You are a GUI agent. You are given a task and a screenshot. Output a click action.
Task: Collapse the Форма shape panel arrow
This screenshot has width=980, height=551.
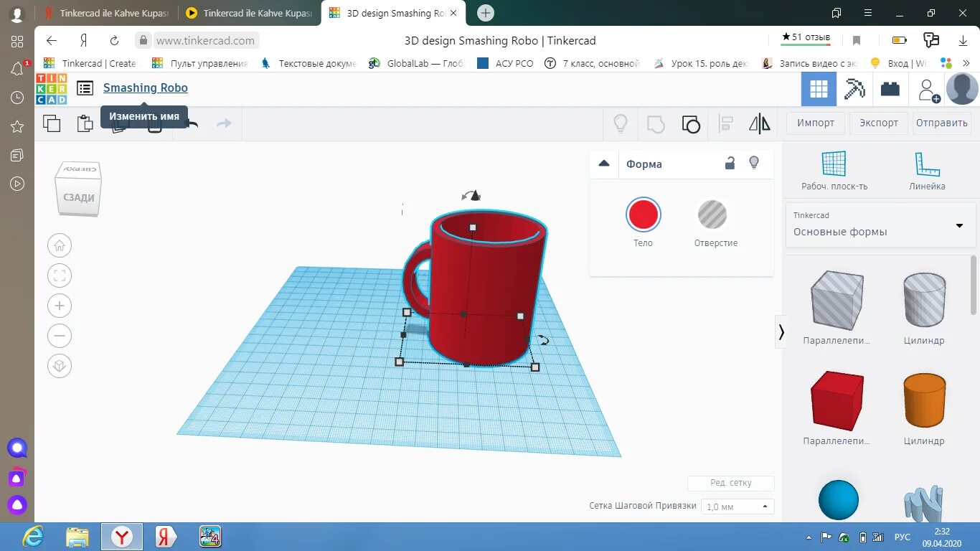(604, 164)
